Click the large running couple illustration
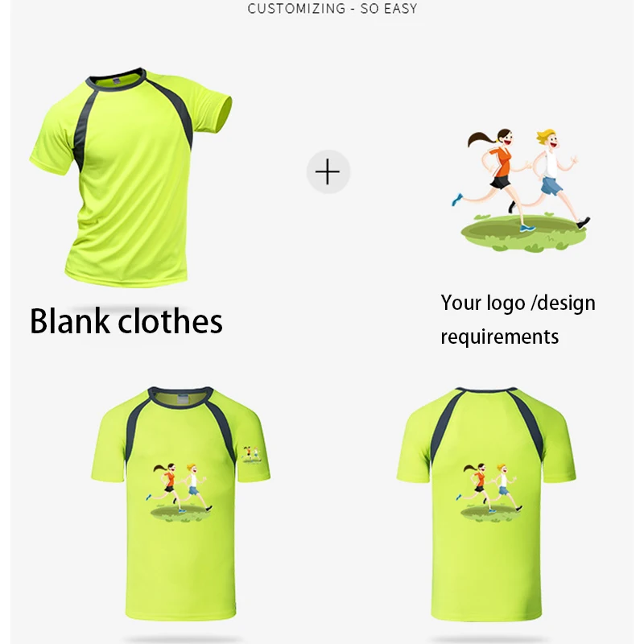The width and height of the screenshot is (644, 644). pyautogui.click(x=521, y=190)
